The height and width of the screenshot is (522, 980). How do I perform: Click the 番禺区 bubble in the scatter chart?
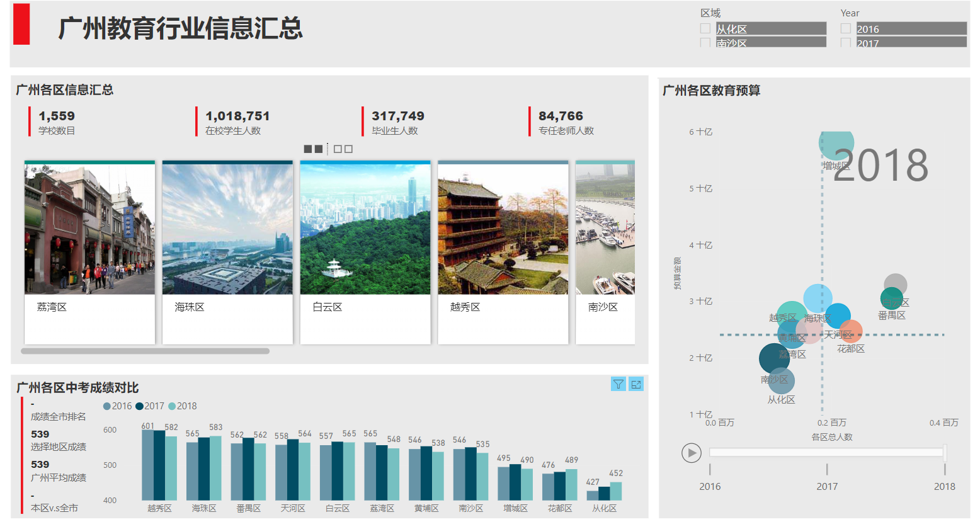point(891,298)
